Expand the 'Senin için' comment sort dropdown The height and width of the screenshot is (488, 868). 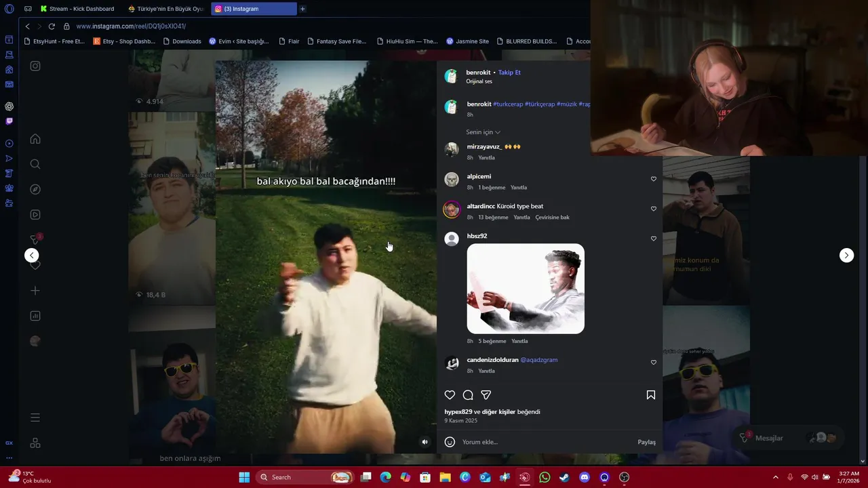[483, 132]
